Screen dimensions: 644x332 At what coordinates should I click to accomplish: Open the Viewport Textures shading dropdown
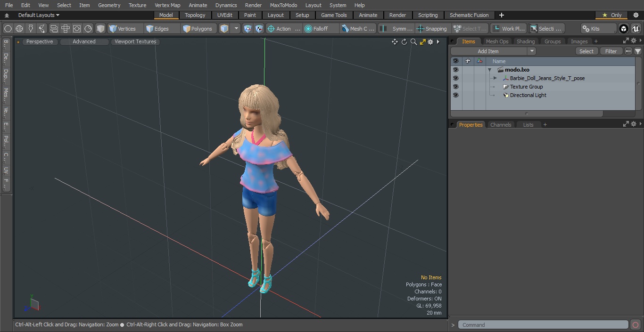coord(135,42)
